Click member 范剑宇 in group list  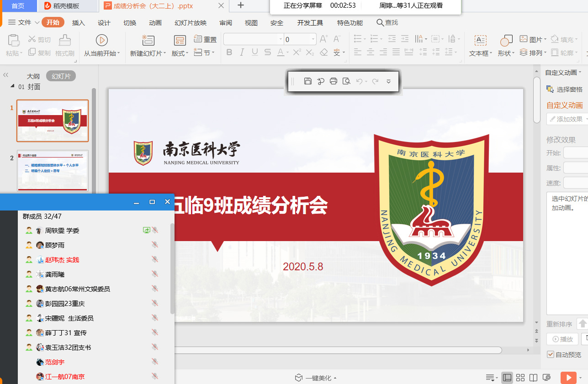[x=55, y=362]
